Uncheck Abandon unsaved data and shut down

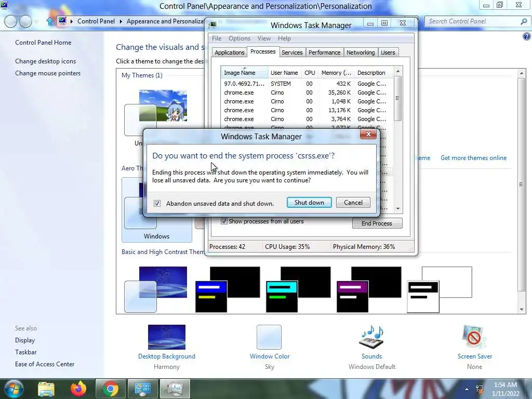[x=157, y=203]
